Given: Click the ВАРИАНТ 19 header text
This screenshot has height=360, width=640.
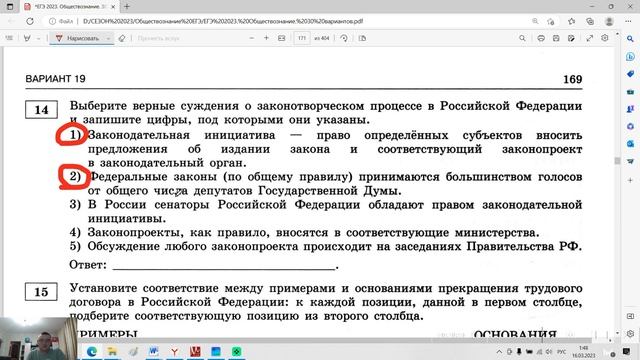Looking at the screenshot, I should (56, 79).
